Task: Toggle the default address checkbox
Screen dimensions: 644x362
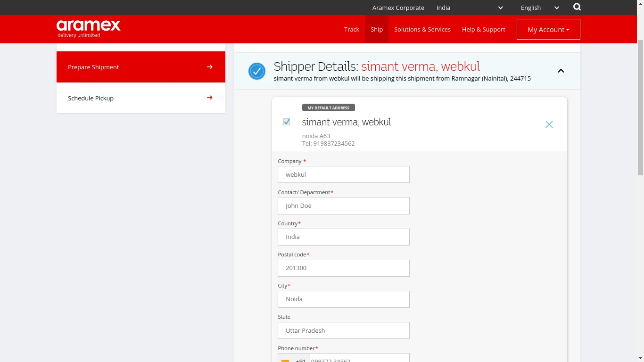Action: pyautogui.click(x=287, y=122)
